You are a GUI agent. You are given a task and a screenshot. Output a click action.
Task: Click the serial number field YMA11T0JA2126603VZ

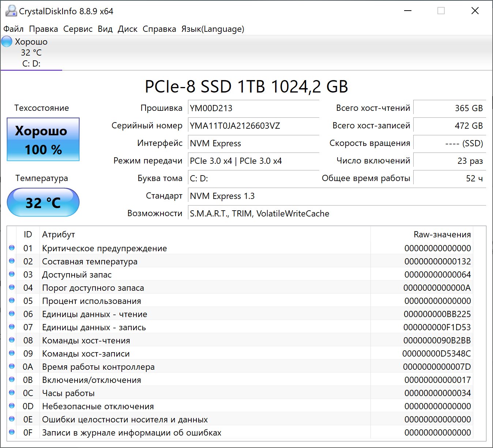tap(253, 126)
